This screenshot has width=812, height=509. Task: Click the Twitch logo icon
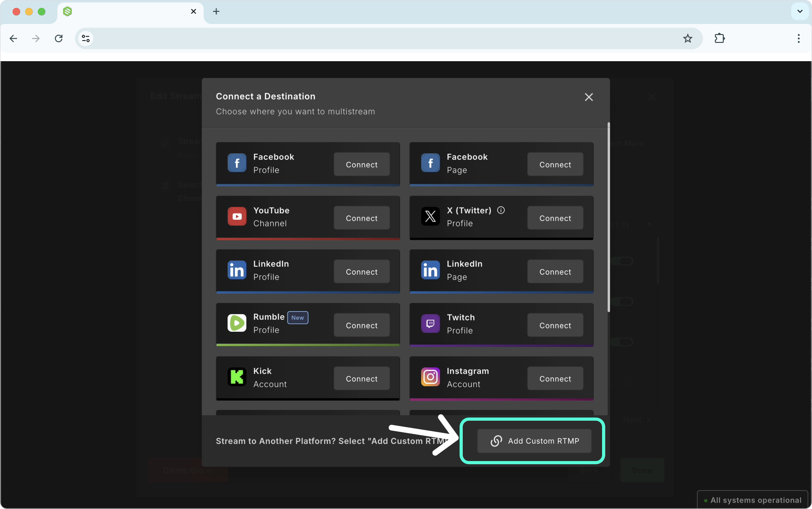click(430, 323)
